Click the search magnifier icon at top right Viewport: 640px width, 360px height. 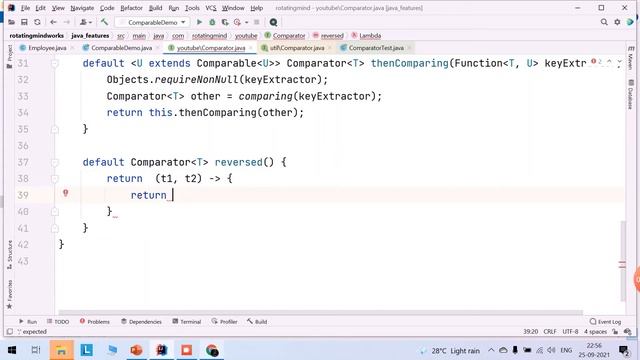tap(604, 22)
